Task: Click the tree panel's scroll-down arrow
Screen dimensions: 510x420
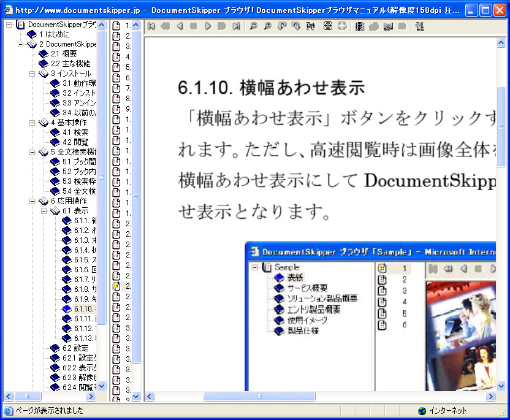Action: click(x=102, y=386)
